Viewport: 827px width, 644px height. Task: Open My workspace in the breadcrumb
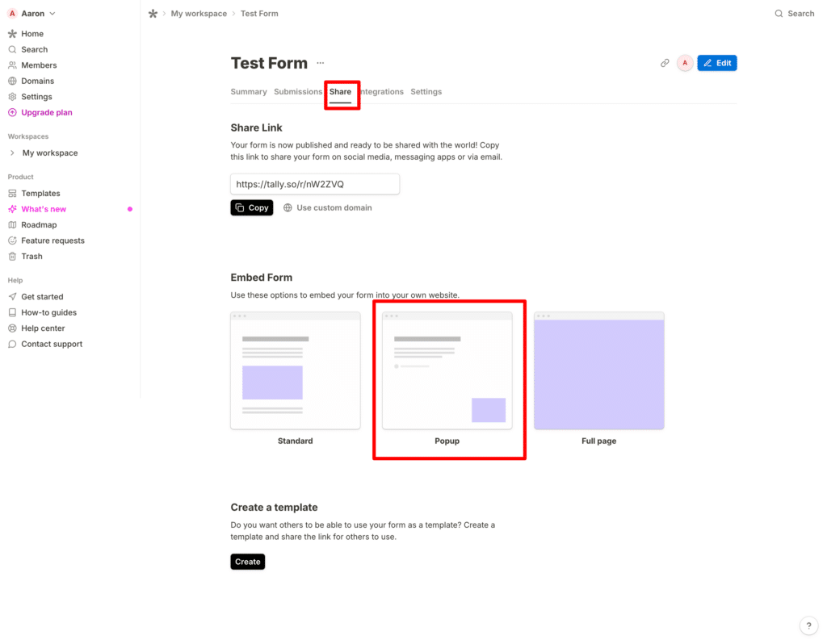(x=199, y=14)
